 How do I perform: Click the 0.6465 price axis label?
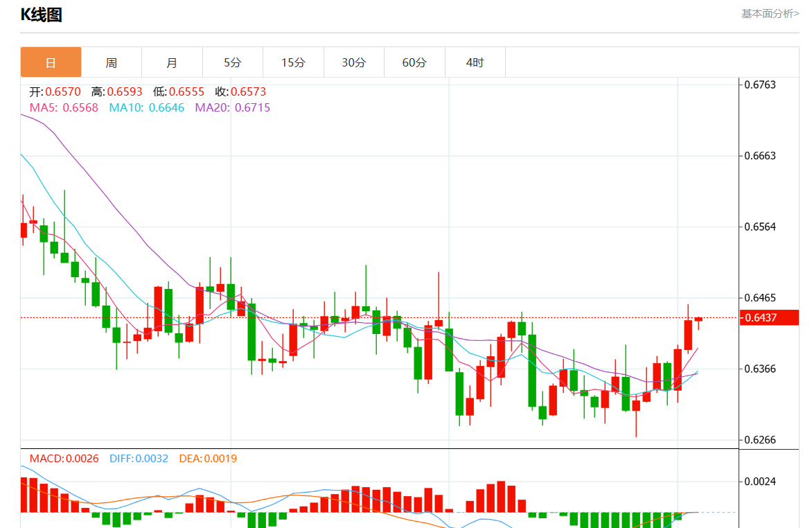760,298
